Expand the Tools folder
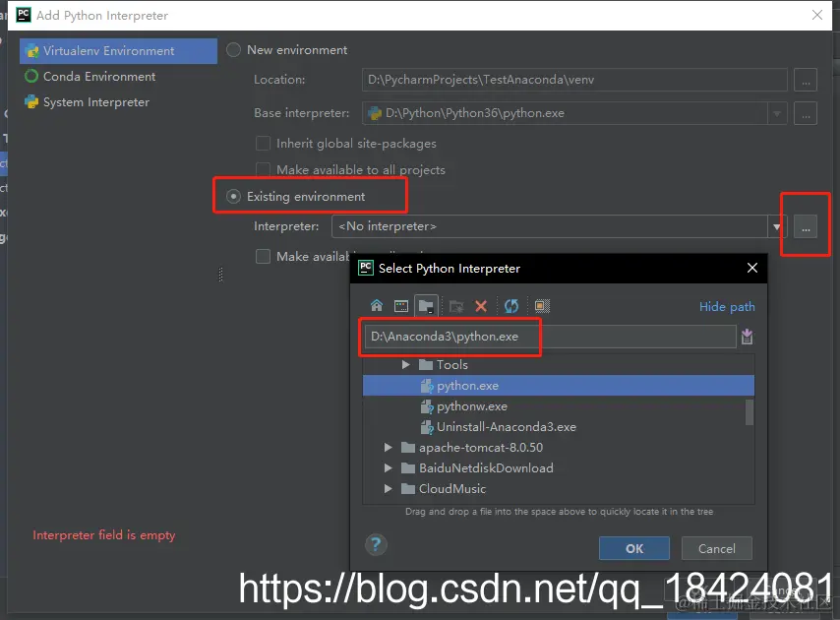Viewport: 840px width, 620px height. (x=406, y=365)
